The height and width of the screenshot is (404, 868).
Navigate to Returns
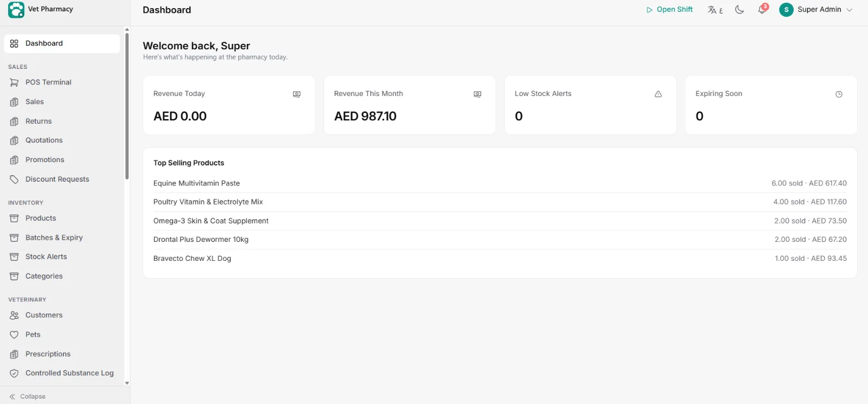62,121
